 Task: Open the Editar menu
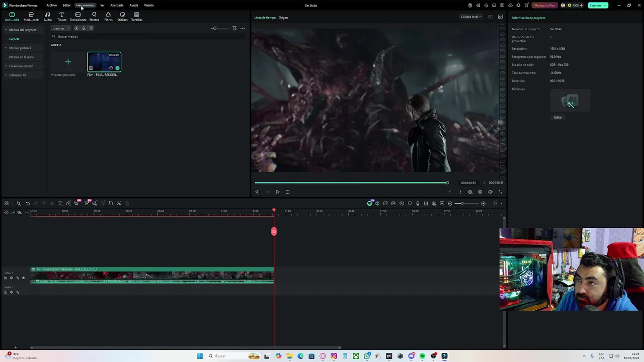(66, 5)
